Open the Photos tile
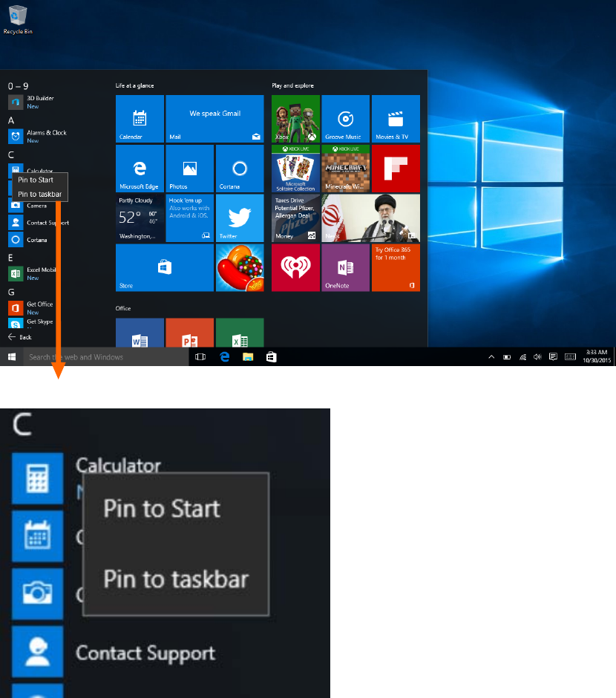The width and height of the screenshot is (616, 698). pos(189,169)
